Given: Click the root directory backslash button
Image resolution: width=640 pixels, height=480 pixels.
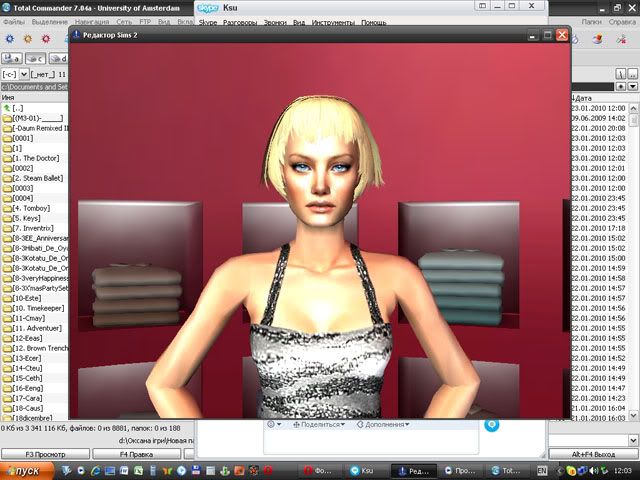Looking at the screenshot, I should 620,74.
